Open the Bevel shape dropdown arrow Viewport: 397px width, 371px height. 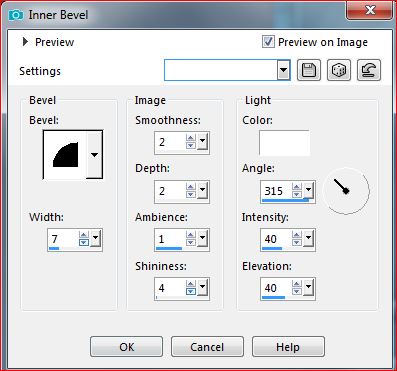click(x=95, y=155)
